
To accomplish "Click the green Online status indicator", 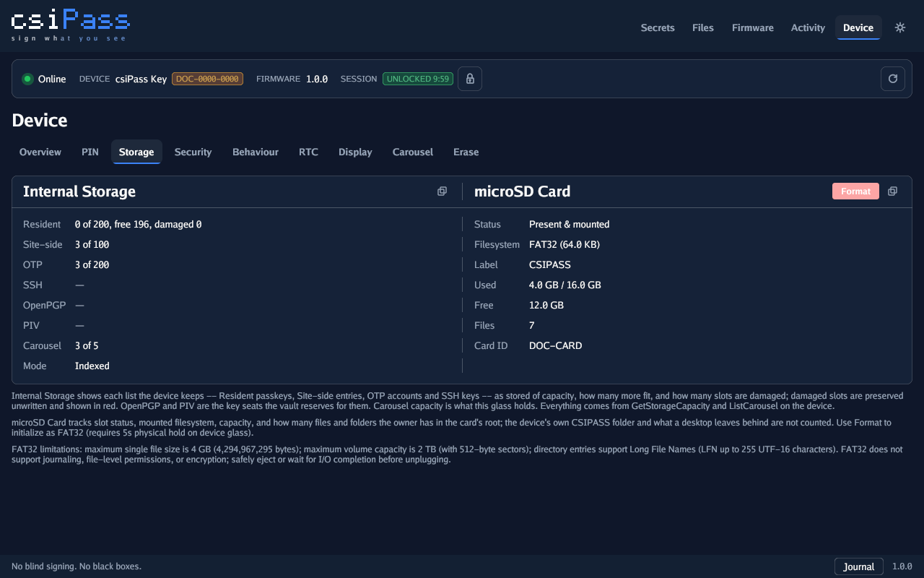I will [28, 79].
